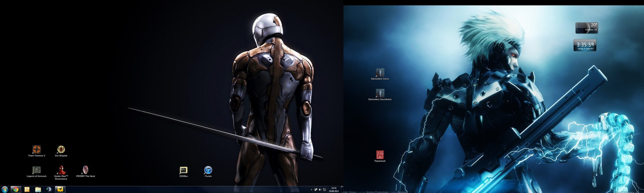The image size is (644, 193).
Task: Select the Darksiders Comic icon
Action: [380, 73]
